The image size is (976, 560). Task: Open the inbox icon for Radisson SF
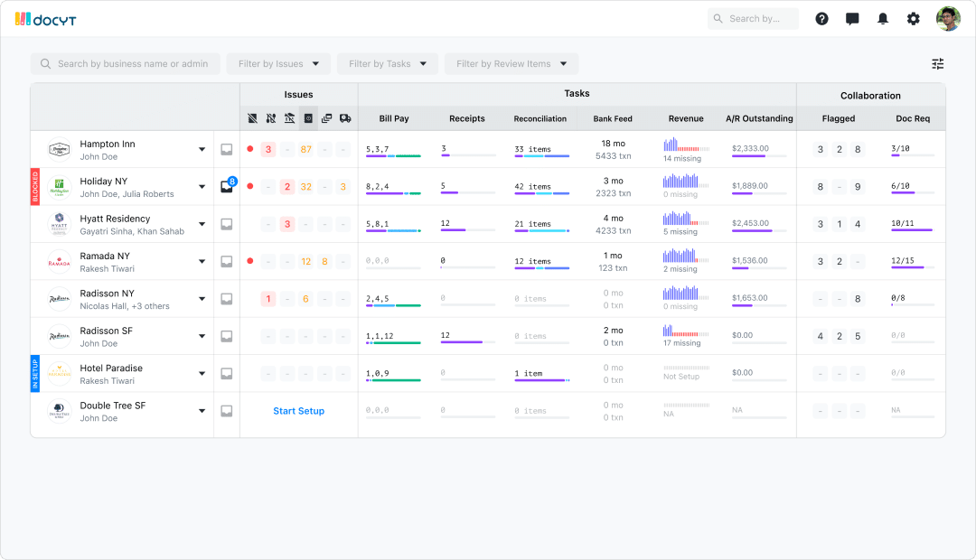[x=227, y=336]
